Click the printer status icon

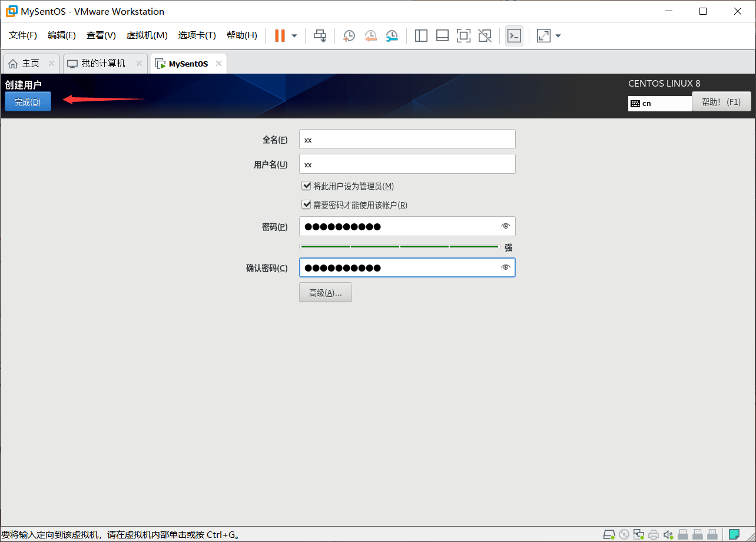click(x=654, y=534)
